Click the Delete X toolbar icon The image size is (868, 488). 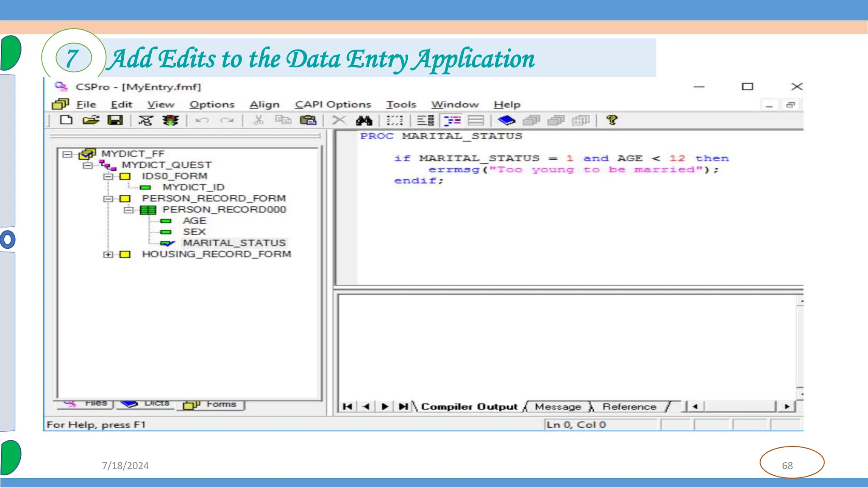pyautogui.click(x=339, y=120)
